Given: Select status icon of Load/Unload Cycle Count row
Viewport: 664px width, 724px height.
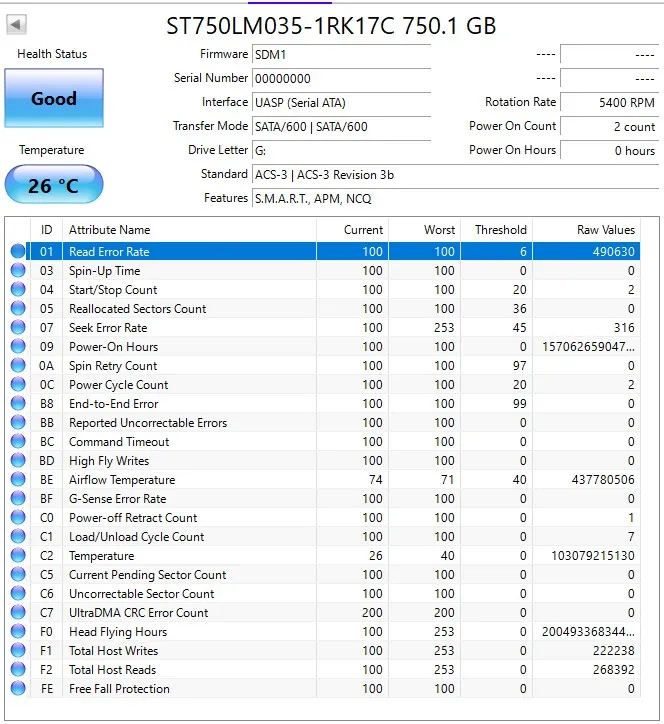Looking at the screenshot, I should tap(18, 536).
